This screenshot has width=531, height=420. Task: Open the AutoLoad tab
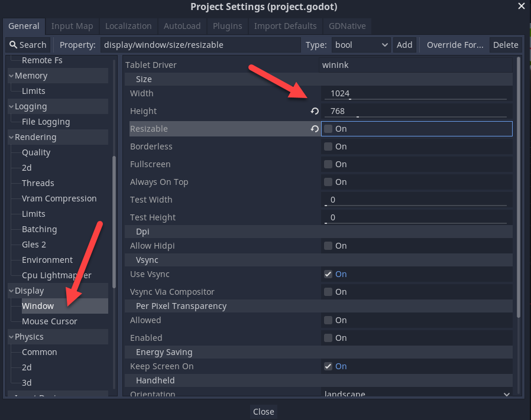(x=182, y=26)
